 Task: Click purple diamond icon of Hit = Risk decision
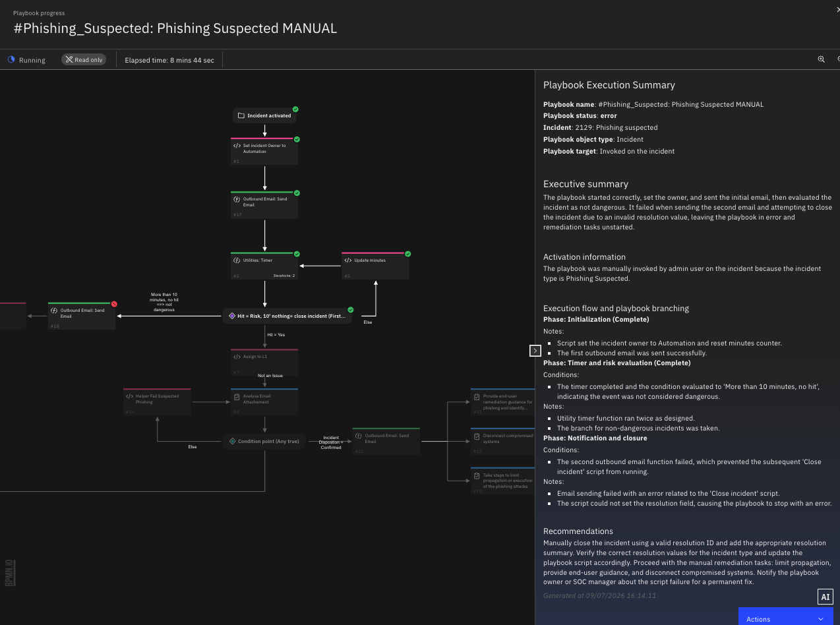231,316
